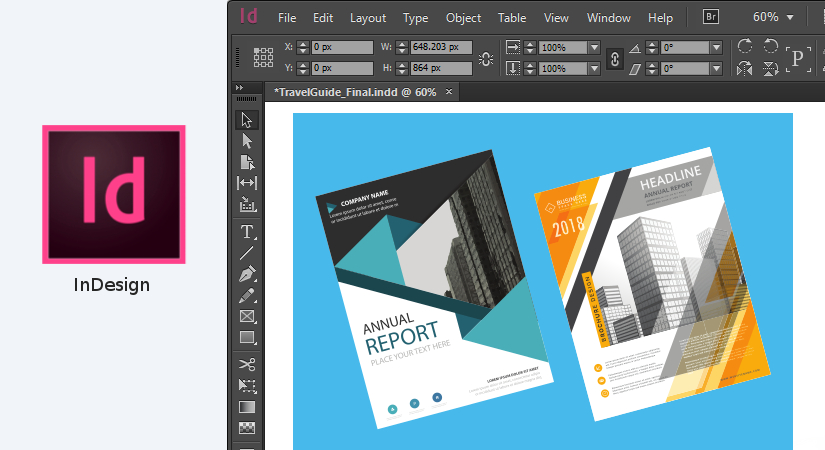The height and width of the screenshot is (450, 825).
Task: Choose the Page tool
Action: coord(247,162)
